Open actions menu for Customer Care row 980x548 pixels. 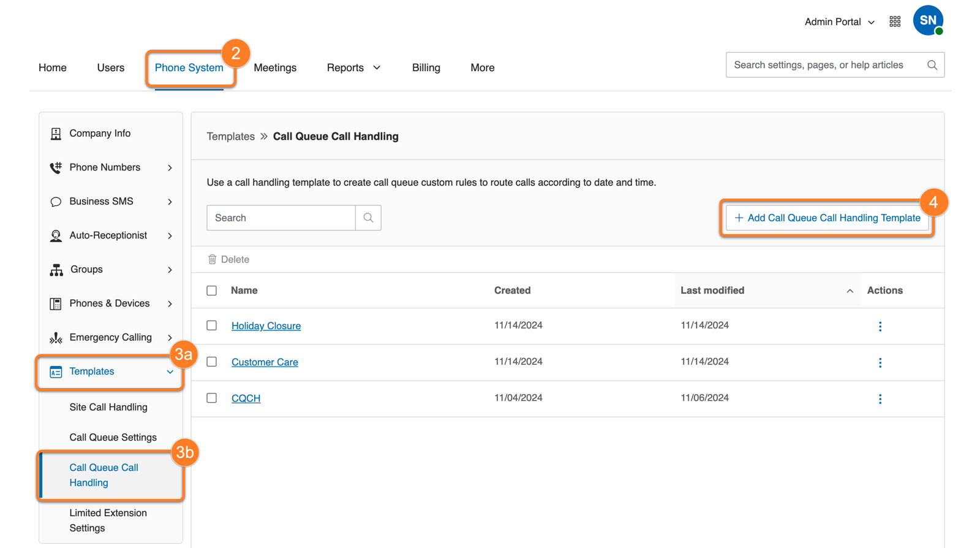click(880, 362)
